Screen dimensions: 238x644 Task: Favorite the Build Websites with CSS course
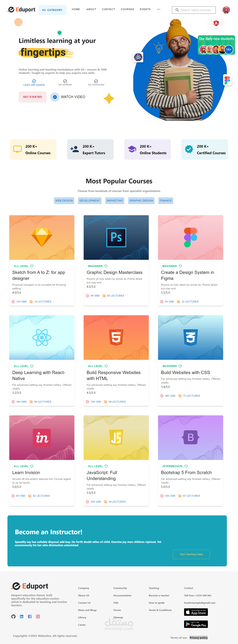pos(180,366)
